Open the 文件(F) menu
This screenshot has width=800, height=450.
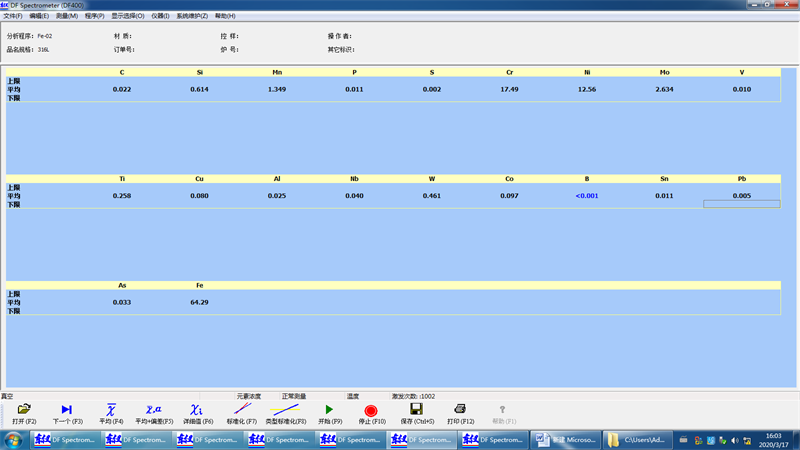point(12,16)
